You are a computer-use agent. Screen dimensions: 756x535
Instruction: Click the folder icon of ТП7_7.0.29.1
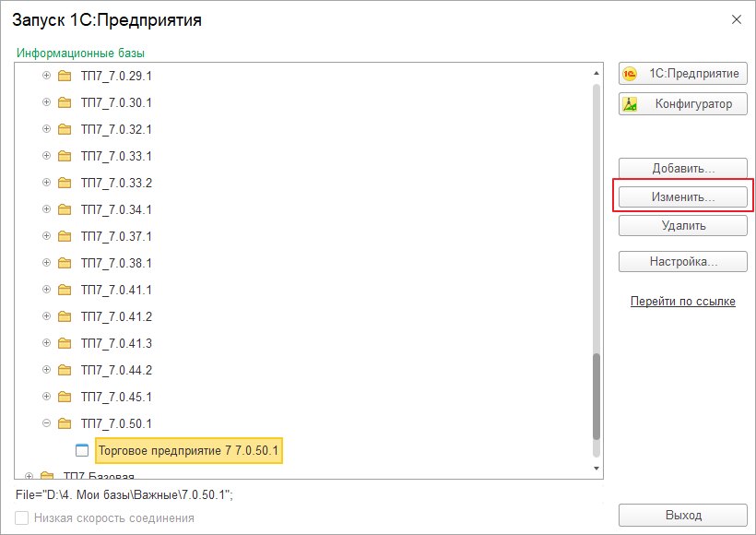click(x=65, y=76)
